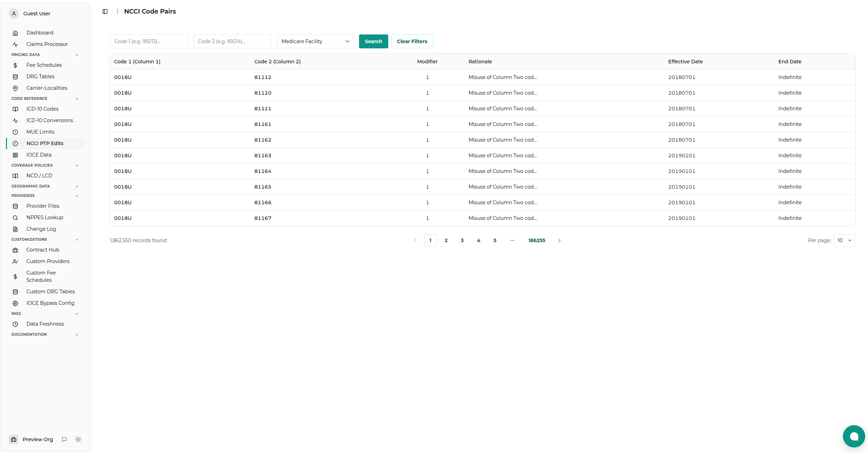868x453 pixels.
Task: Collapse the Code Reference section
Action: pyautogui.click(x=77, y=99)
